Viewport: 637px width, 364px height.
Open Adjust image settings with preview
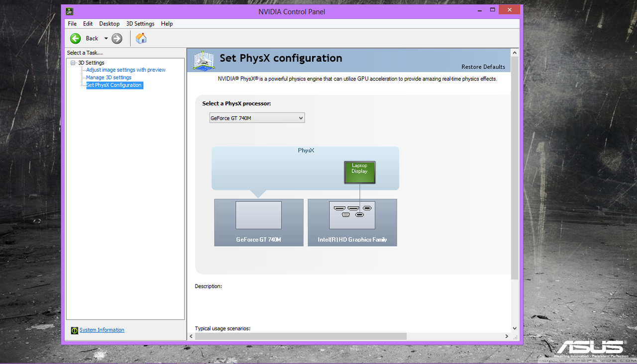pos(126,70)
